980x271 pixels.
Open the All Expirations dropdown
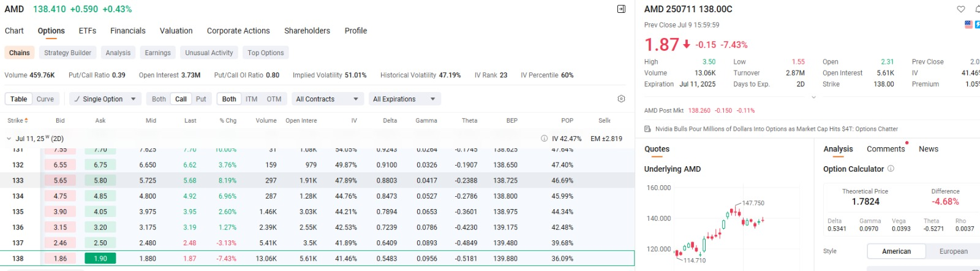(x=404, y=99)
